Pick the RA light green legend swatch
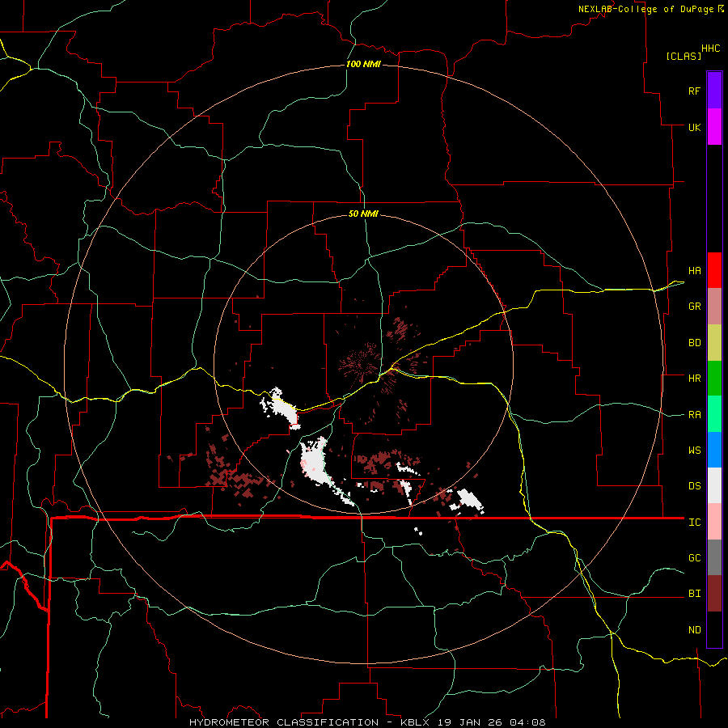This screenshot has height=728, width=728. tap(714, 414)
